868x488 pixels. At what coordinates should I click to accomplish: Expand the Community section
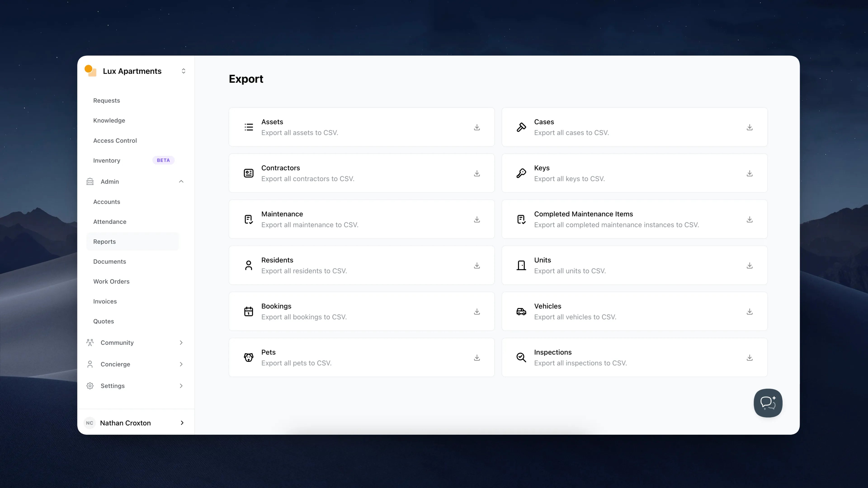tap(181, 343)
